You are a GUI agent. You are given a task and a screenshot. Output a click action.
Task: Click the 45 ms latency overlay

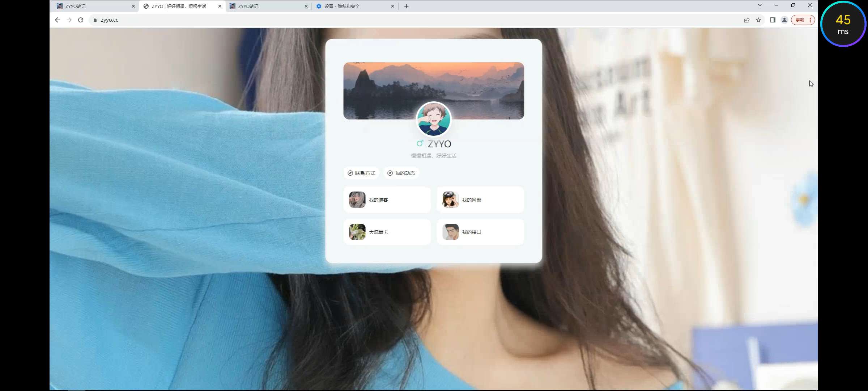click(x=843, y=24)
